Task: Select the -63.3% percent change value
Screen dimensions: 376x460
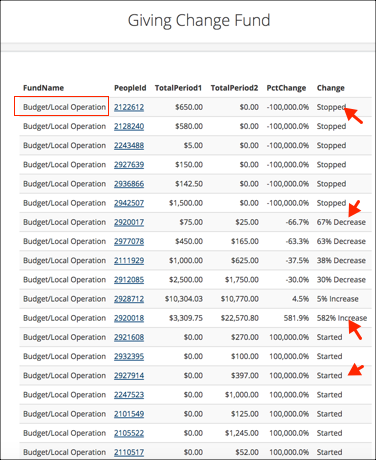Action: click(297, 241)
